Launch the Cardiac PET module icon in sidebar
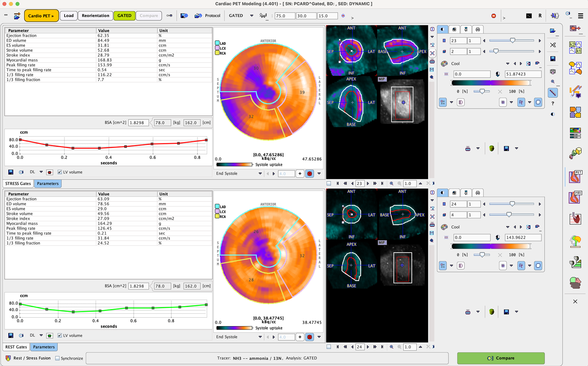Viewport: 588px width, 366px height. (x=575, y=176)
